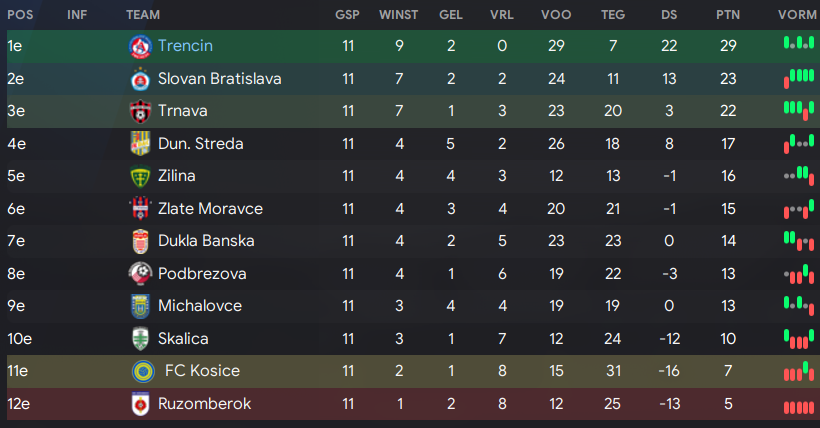Sort table by PTN column header
The height and width of the screenshot is (428, 820).
728,15
